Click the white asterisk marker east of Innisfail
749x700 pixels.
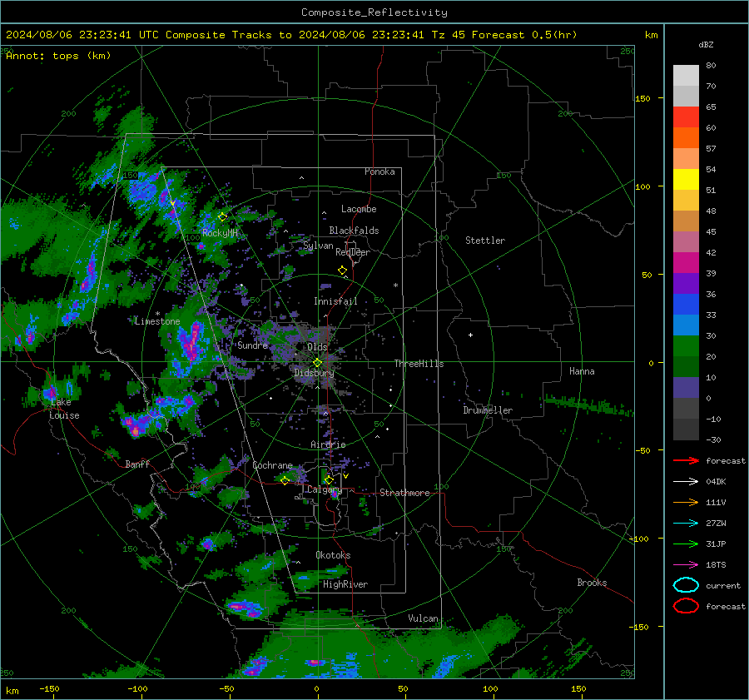click(395, 285)
